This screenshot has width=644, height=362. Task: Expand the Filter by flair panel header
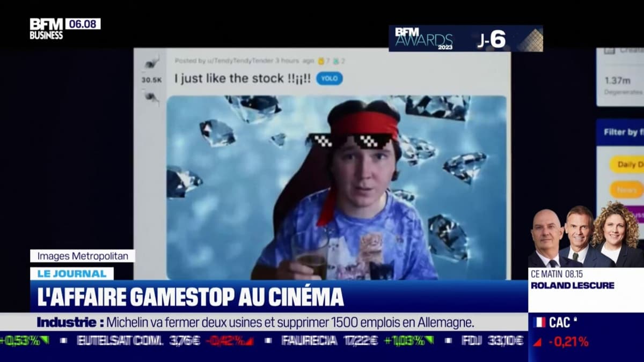[x=621, y=132]
